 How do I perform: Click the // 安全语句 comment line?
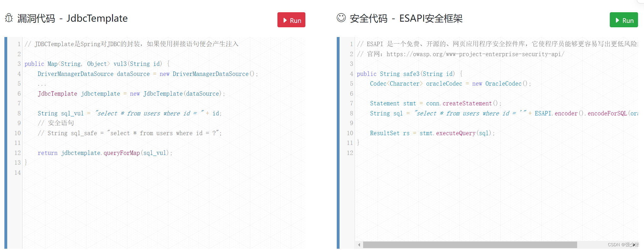[x=56, y=123]
